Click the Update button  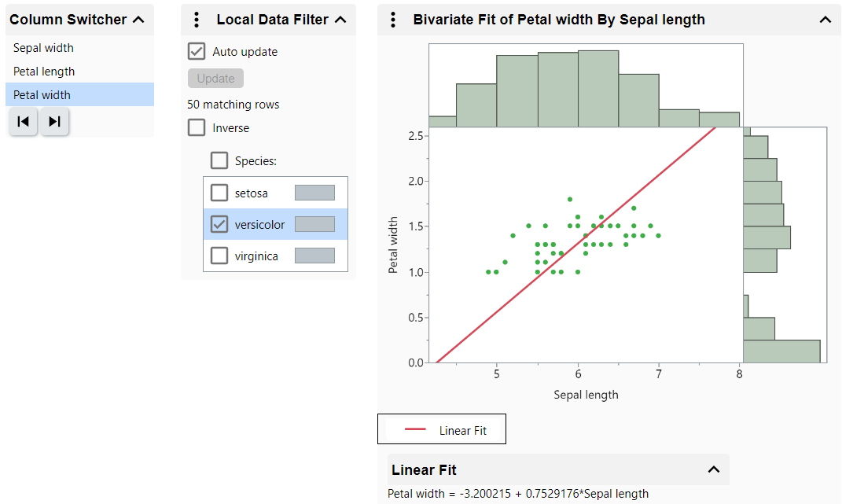point(215,79)
